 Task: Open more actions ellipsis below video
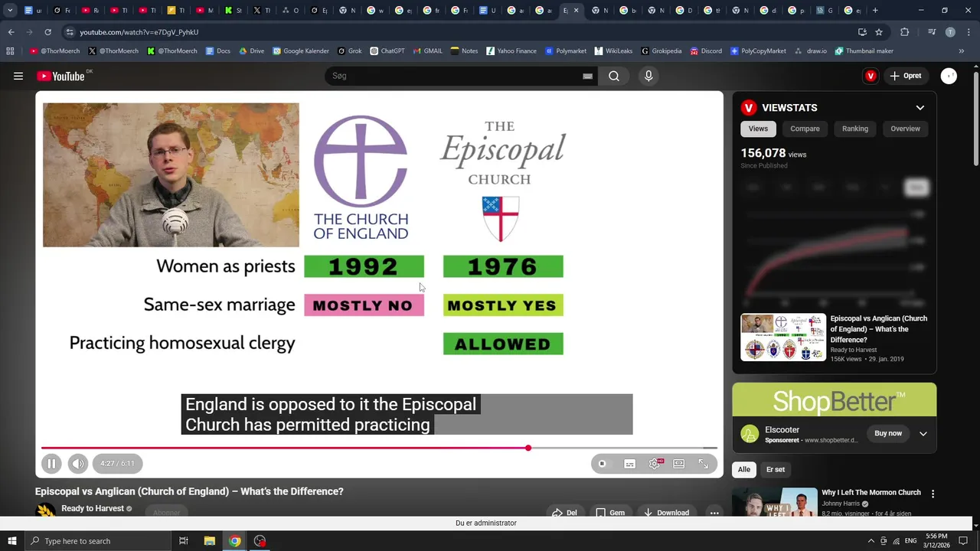(x=714, y=513)
